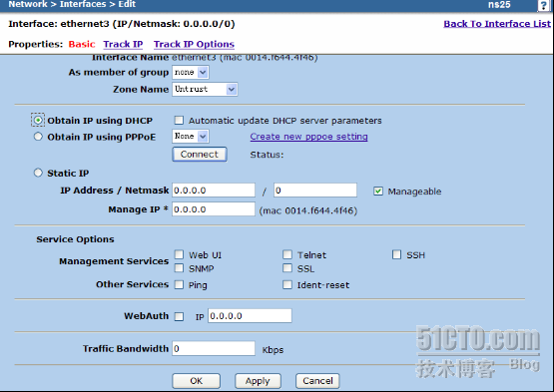Tick the SNMP checkbox
Image resolution: width=554 pixels, height=392 pixels.
click(179, 268)
